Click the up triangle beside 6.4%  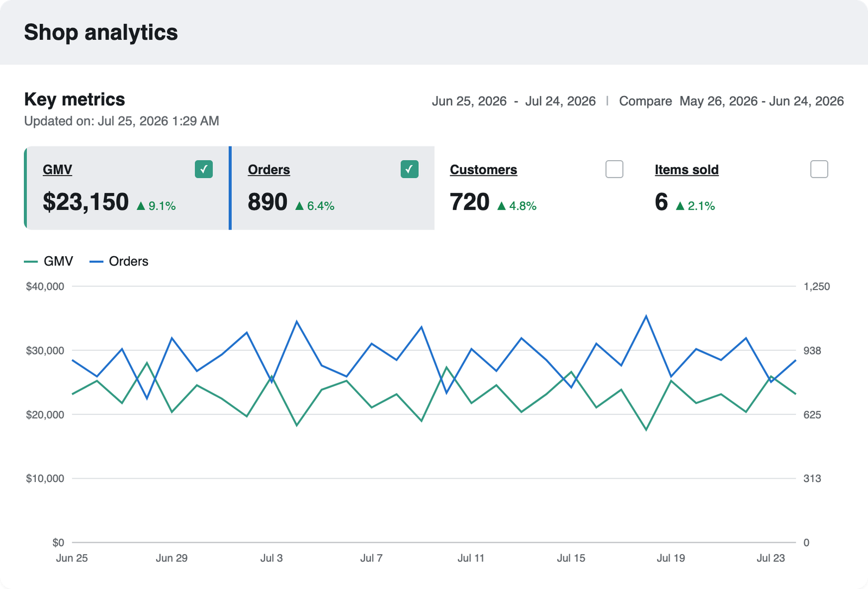click(299, 206)
